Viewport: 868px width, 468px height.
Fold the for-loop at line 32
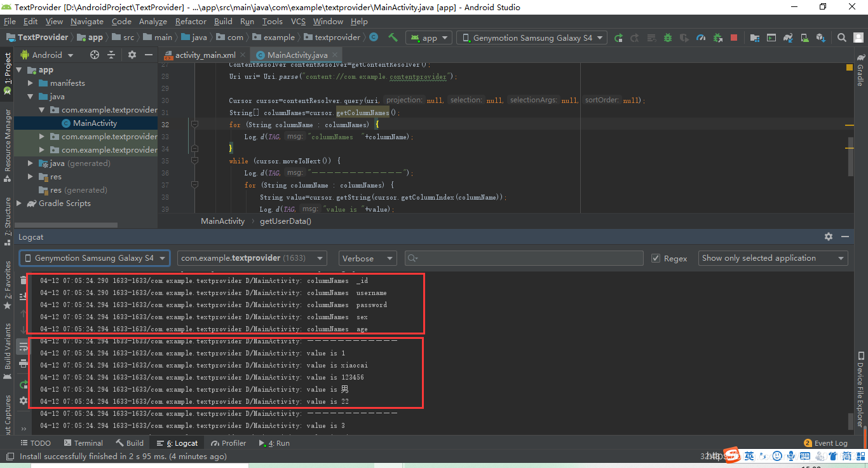coord(195,124)
